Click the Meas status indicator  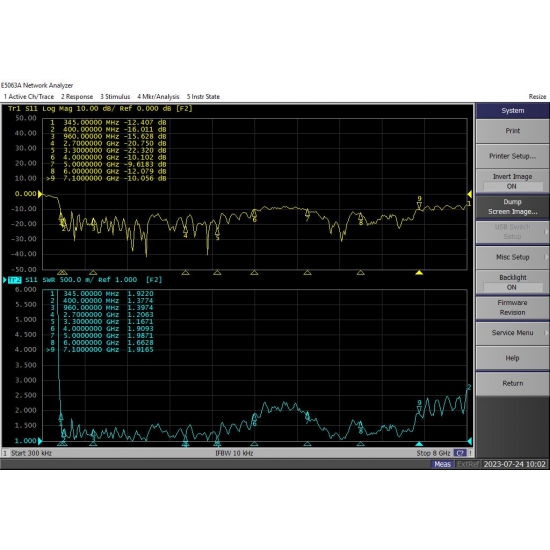(442, 464)
